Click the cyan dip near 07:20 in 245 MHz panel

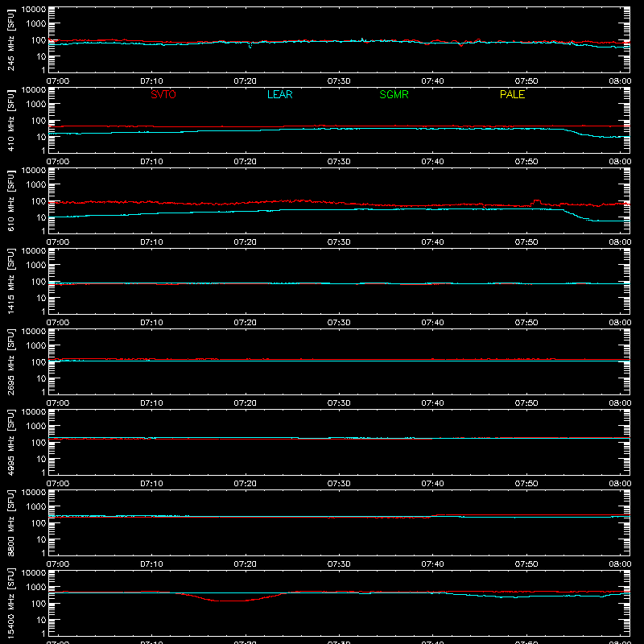coord(250,46)
